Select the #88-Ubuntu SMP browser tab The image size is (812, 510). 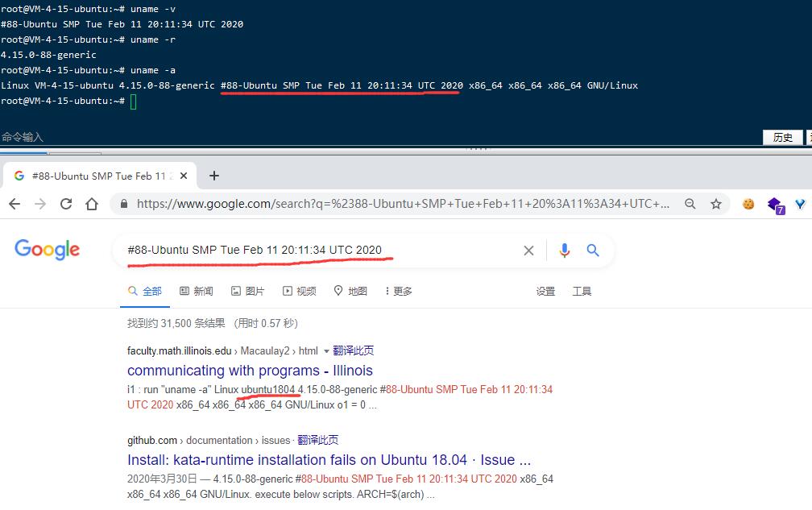(99, 176)
